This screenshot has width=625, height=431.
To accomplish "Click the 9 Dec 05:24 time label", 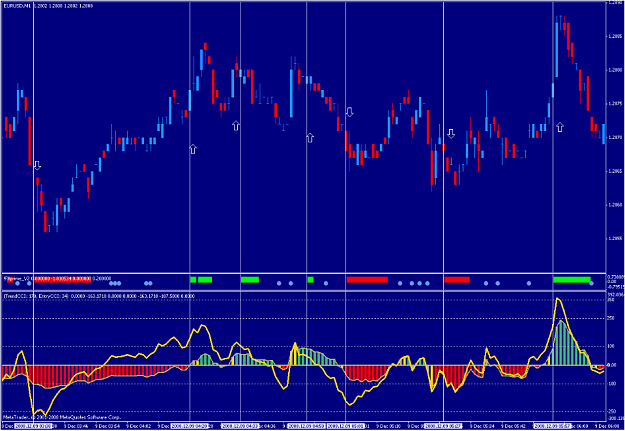I will click(482, 426).
